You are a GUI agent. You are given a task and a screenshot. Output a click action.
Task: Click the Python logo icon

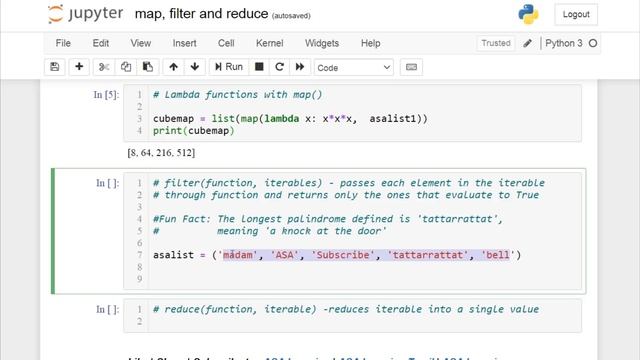[528, 14]
